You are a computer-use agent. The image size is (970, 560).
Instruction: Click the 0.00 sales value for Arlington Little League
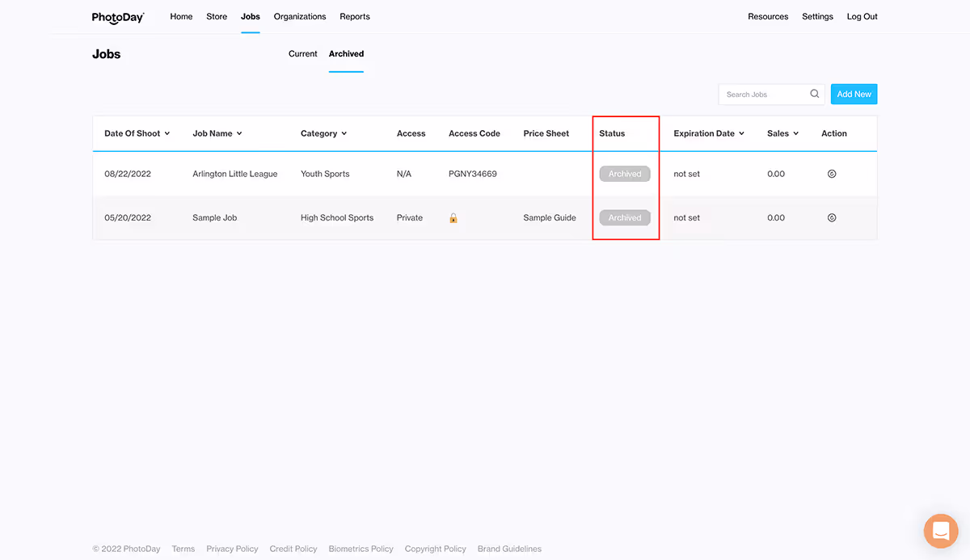coord(776,174)
